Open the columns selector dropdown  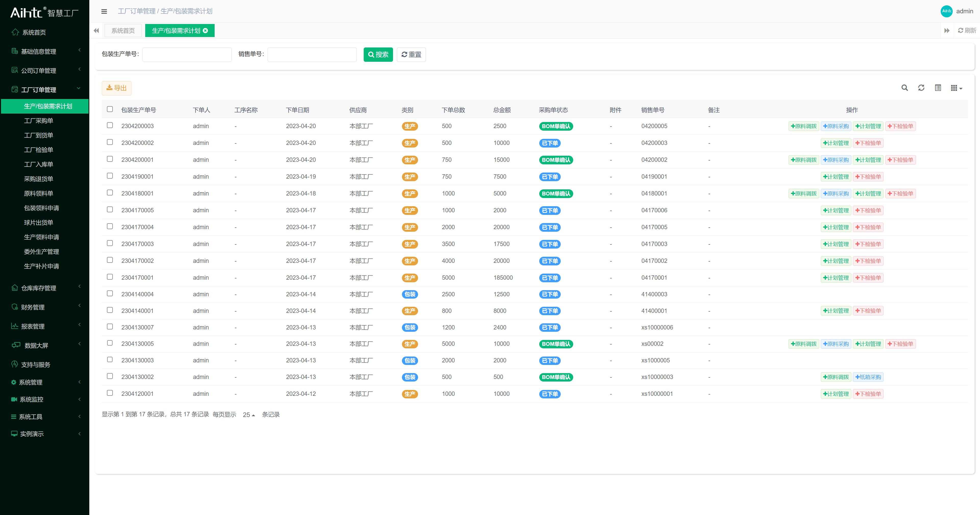(x=956, y=88)
